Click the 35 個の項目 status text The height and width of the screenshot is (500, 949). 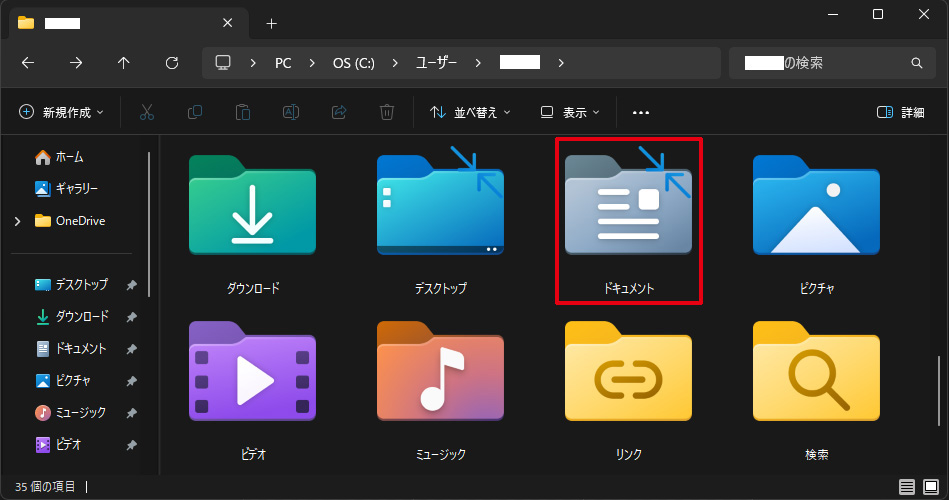coord(45,487)
